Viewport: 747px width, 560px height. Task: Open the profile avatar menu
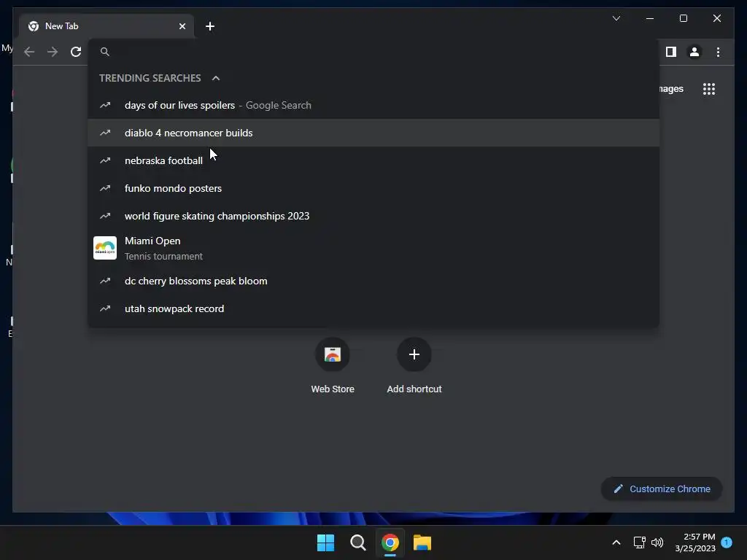694,52
